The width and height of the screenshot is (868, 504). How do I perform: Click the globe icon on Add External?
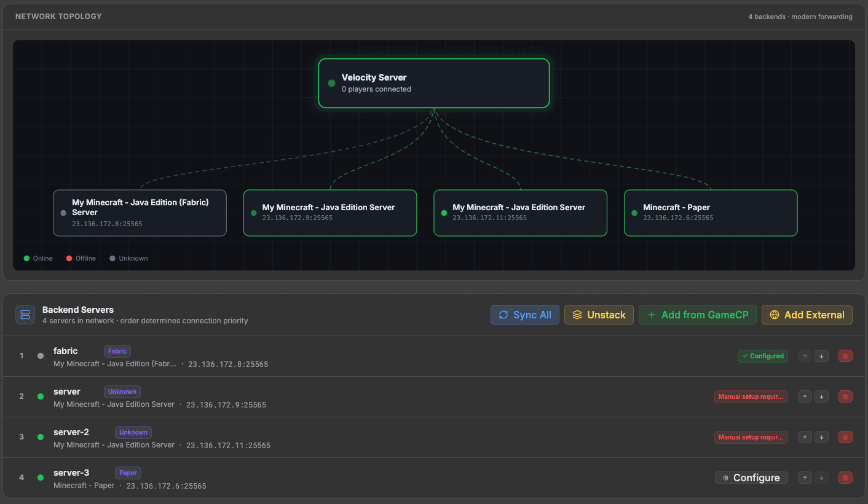click(x=775, y=314)
